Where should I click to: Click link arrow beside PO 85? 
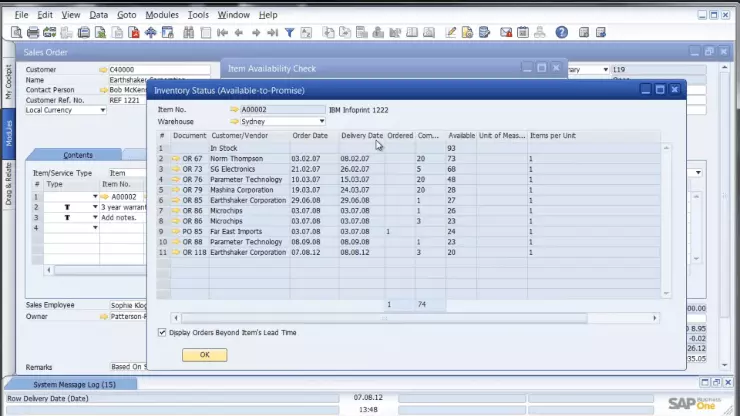[176, 231]
